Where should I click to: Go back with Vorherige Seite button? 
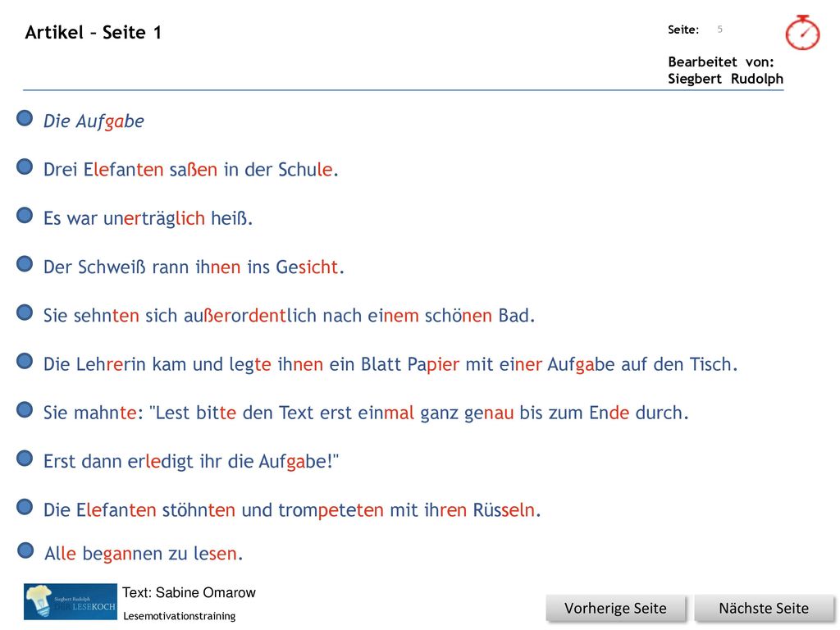[615, 608]
